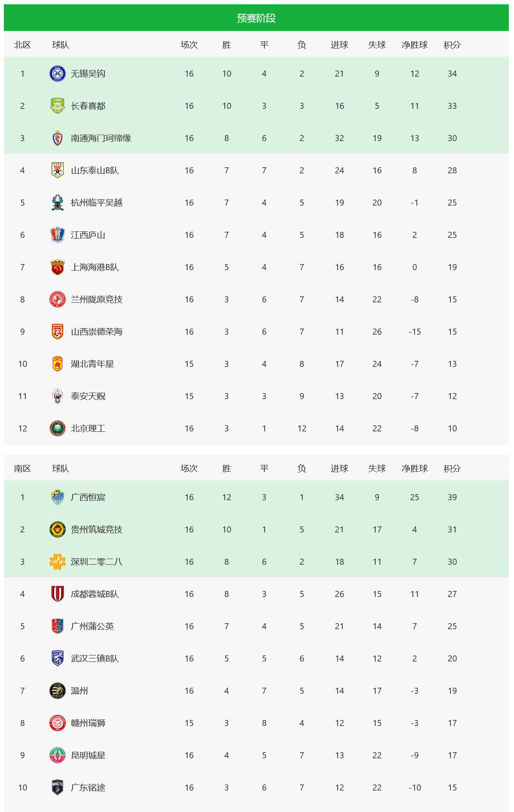Open the 赣州瑞狮 team name link
514x812 pixels.
[x=88, y=723]
